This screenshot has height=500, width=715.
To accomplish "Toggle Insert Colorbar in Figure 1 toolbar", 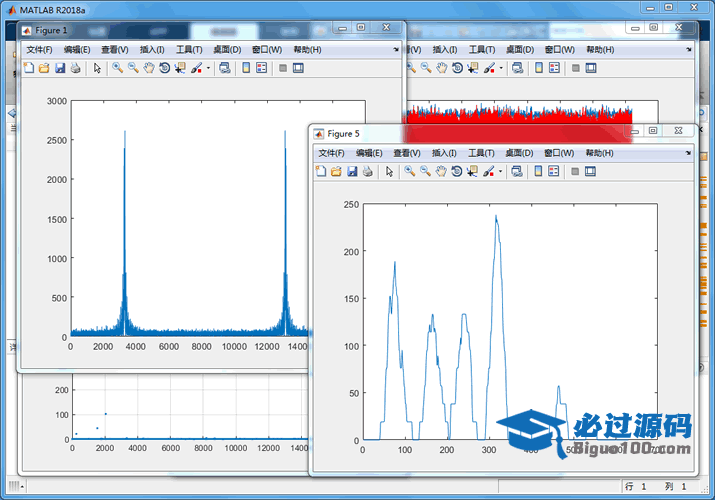I will [x=245, y=68].
